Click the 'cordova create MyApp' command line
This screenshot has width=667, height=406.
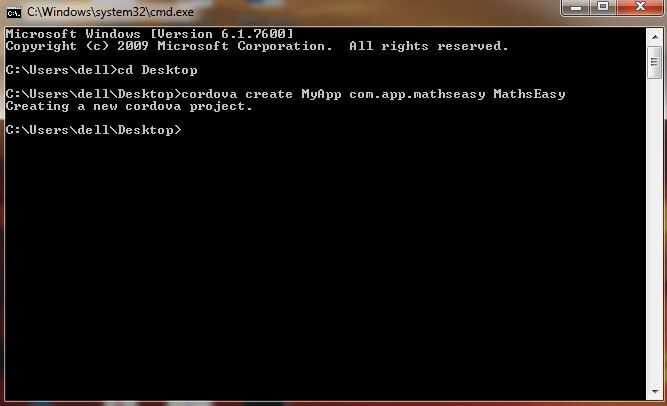tap(285, 94)
